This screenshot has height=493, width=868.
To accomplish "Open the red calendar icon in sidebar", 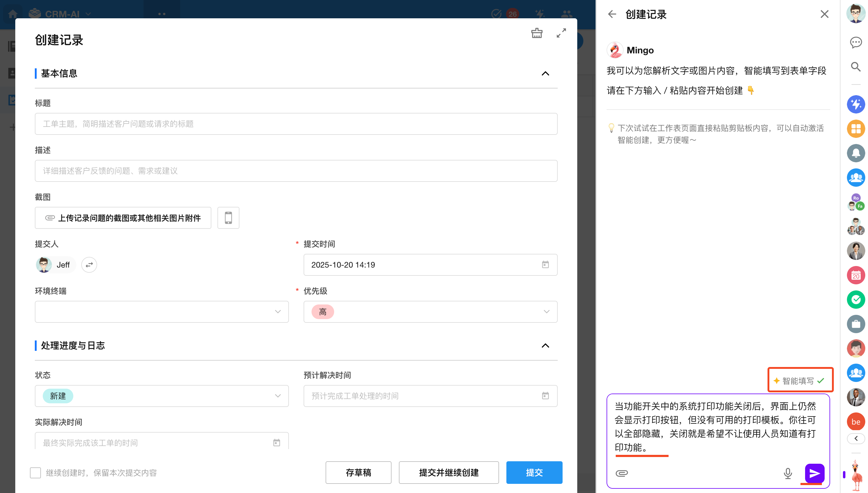I will (855, 275).
